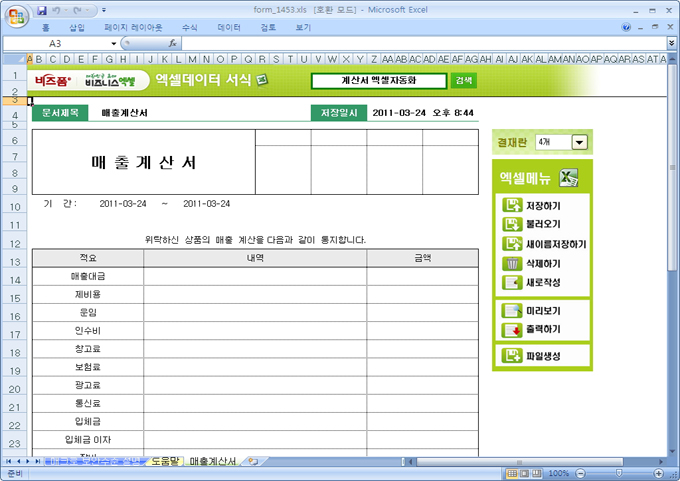The width and height of the screenshot is (680, 481).
Task: Switch to Page Break Preview icon
Action: [537, 474]
